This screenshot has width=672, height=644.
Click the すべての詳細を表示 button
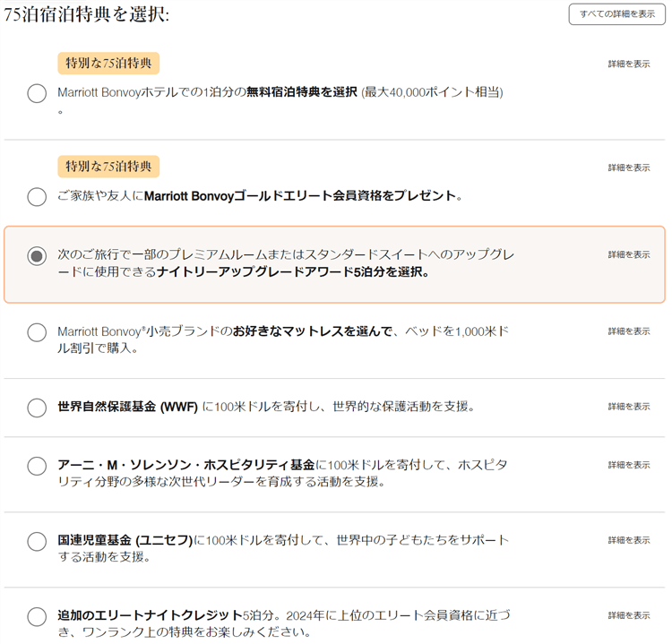click(616, 14)
